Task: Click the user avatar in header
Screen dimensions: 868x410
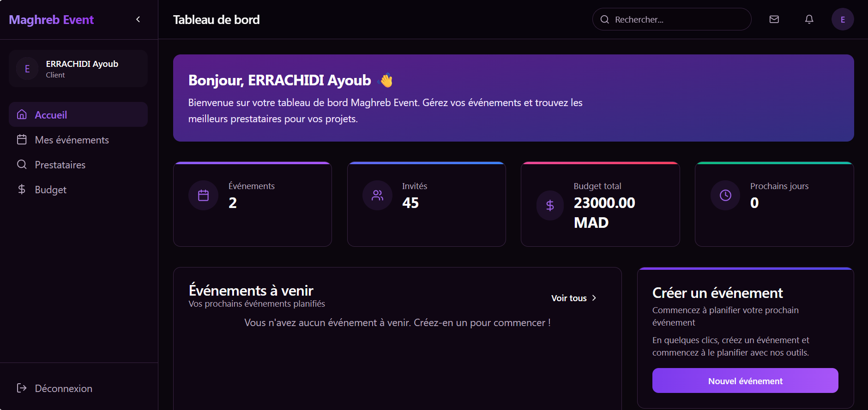Action: (843, 19)
